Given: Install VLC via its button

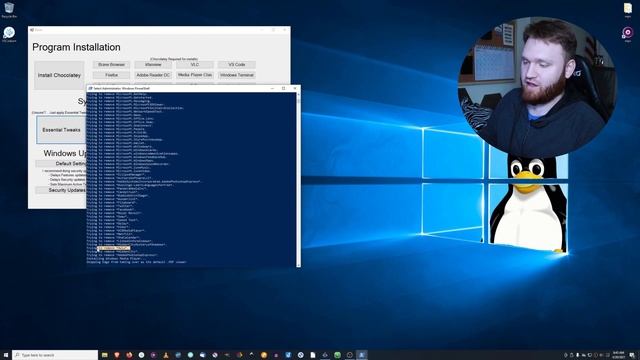Looking at the screenshot, I should pos(195,64).
